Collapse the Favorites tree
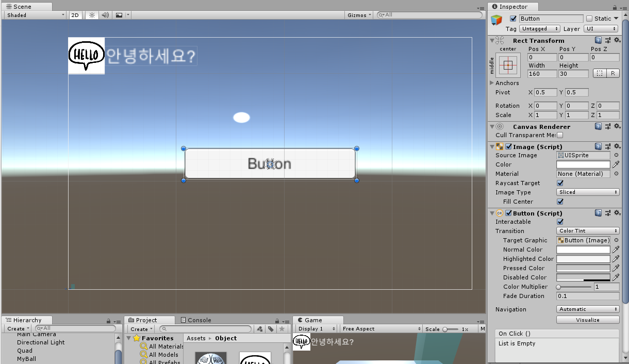 (x=129, y=338)
